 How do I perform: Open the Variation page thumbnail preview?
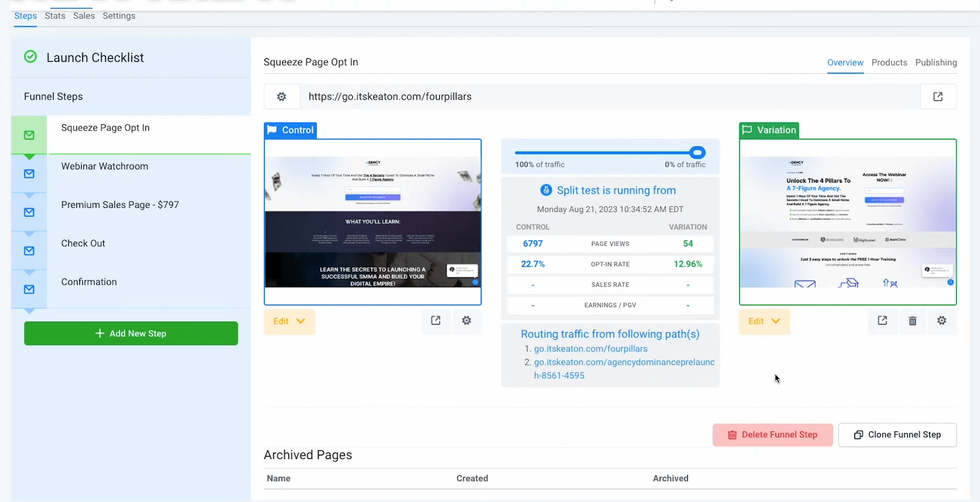tap(848, 222)
